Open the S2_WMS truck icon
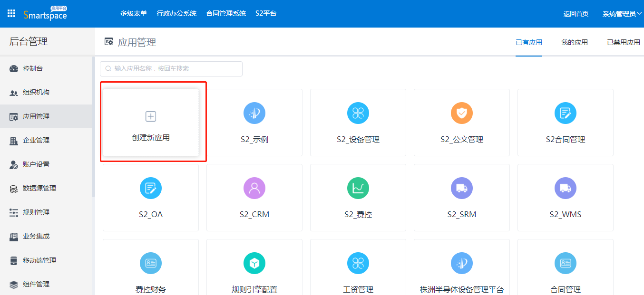The width and height of the screenshot is (644, 295). (566, 188)
